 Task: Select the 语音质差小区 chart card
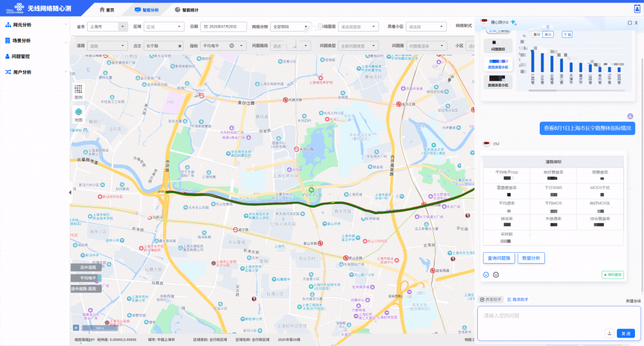click(x=498, y=64)
